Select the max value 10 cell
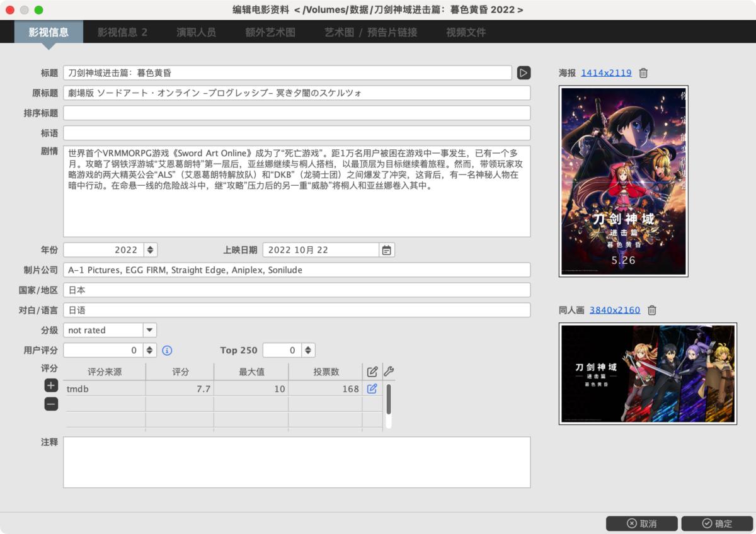The width and height of the screenshot is (756, 534). (251, 389)
